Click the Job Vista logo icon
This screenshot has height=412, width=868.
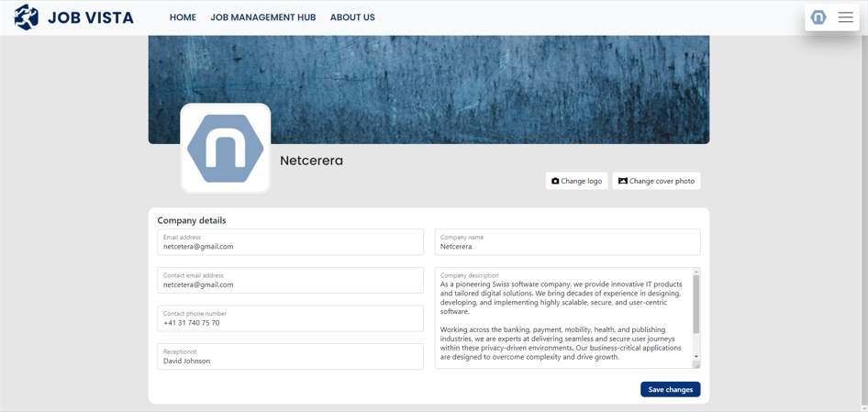27,17
